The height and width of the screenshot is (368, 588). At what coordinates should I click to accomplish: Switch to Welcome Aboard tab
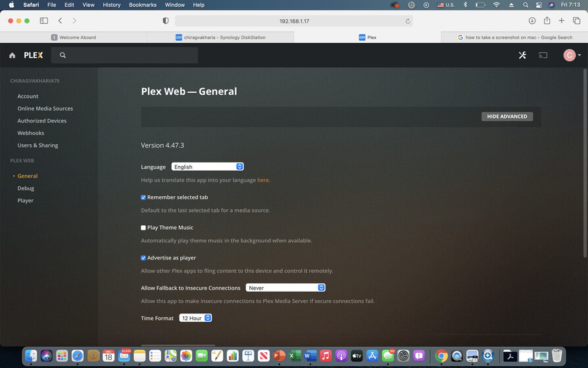tap(74, 37)
